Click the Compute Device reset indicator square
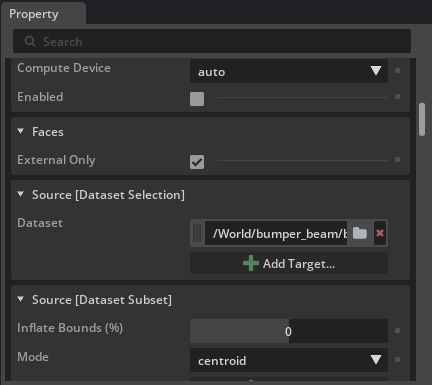432x385 pixels. pyautogui.click(x=397, y=71)
